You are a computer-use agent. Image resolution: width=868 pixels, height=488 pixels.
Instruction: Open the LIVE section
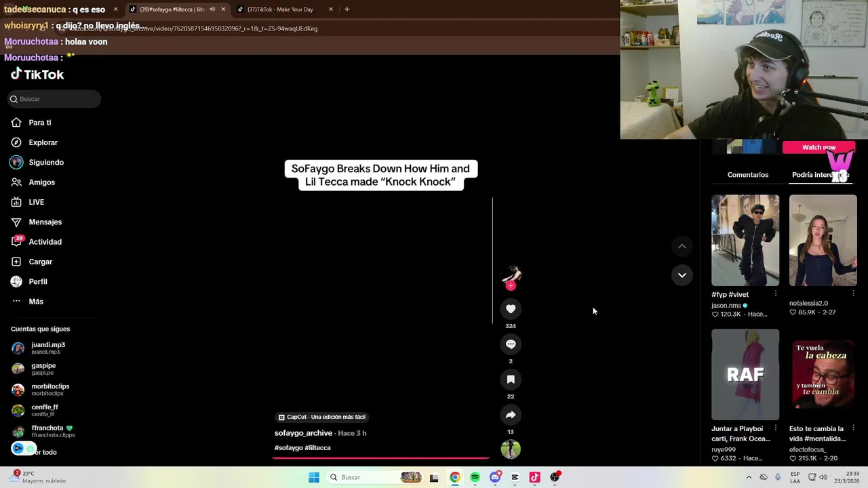36,202
